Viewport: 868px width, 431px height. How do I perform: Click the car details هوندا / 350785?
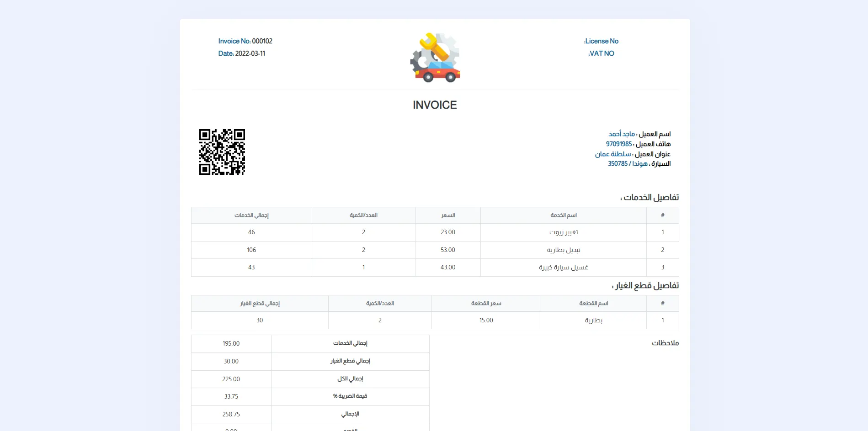(627, 164)
